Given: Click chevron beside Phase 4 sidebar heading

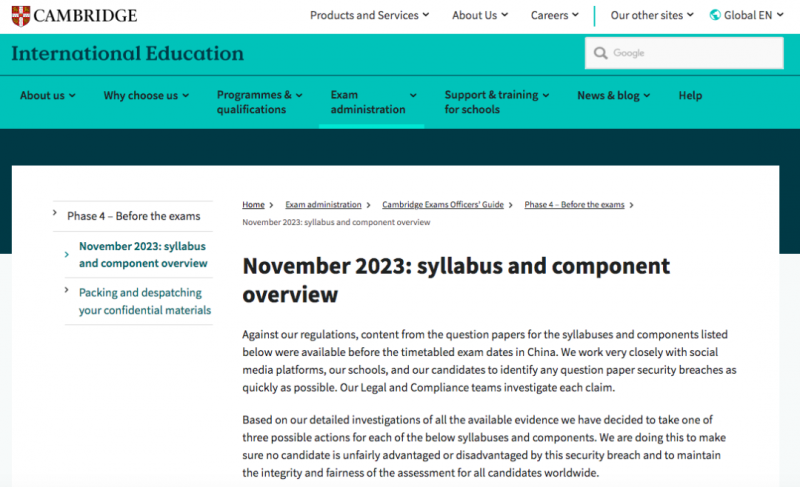Looking at the screenshot, I should [55, 213].
